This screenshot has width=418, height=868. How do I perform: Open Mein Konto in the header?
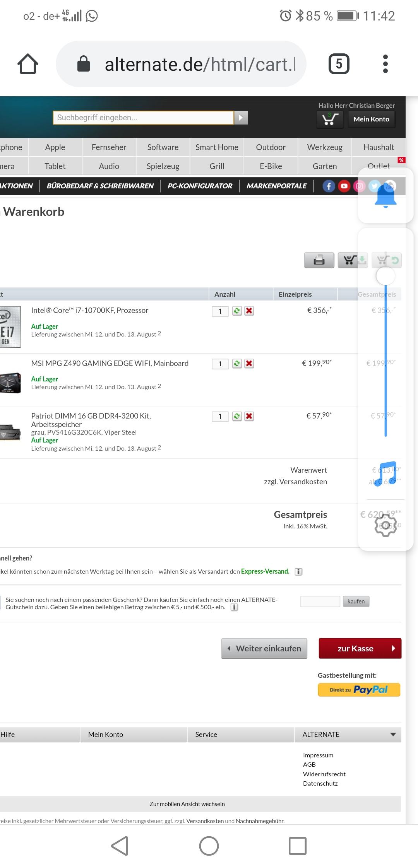point(371,119)
